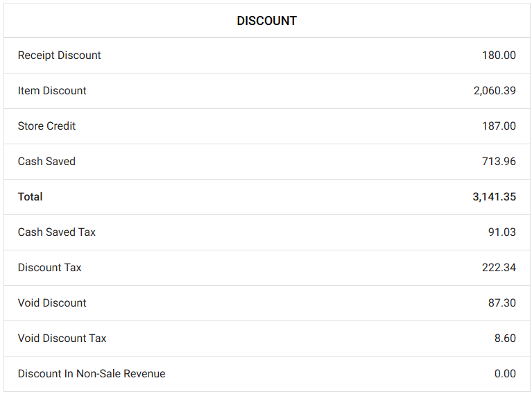Select the Discount Tax label
532x394 pixels.
pos(49,268)
